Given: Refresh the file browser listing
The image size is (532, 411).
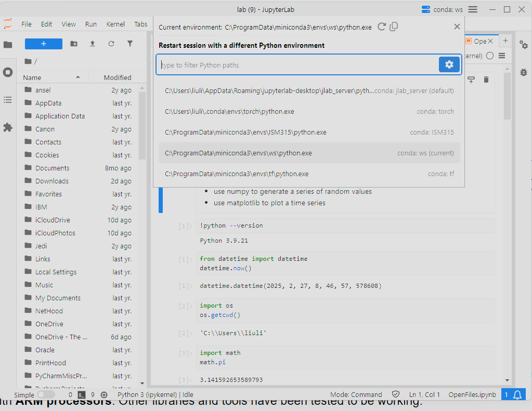Looking at the screenshot, I should point(111,44).
